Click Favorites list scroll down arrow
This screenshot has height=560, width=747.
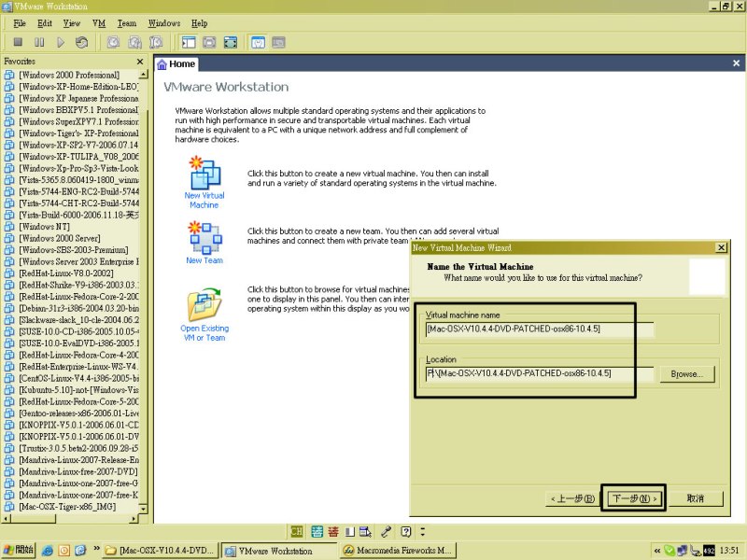tap(143, 509)
